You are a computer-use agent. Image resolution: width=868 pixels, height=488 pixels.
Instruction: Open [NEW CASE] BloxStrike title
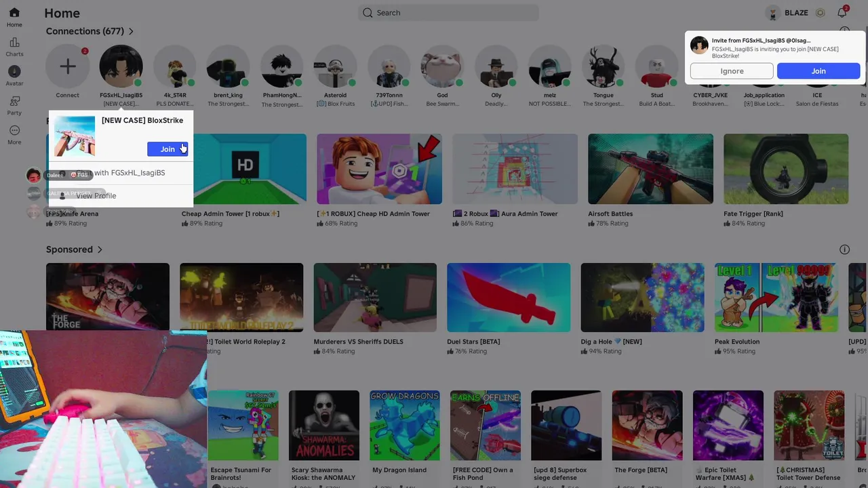[x=142, y=121]
